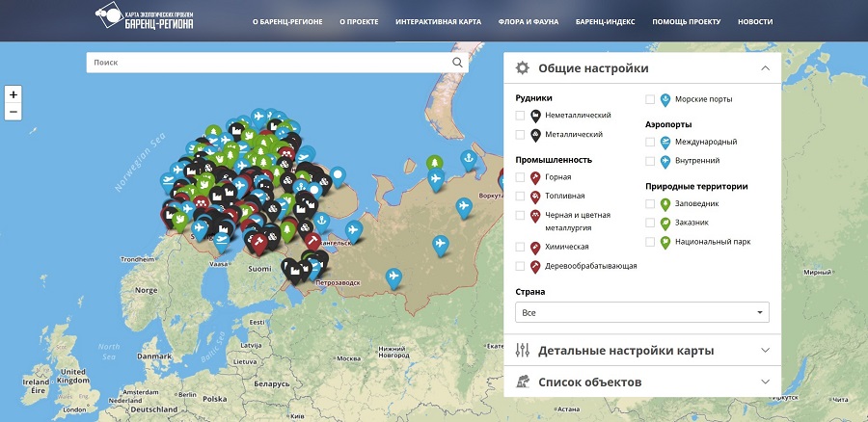Check the Химическая checkbox
The height and width of the screenshot is (422, 868).
coord(520,247)
